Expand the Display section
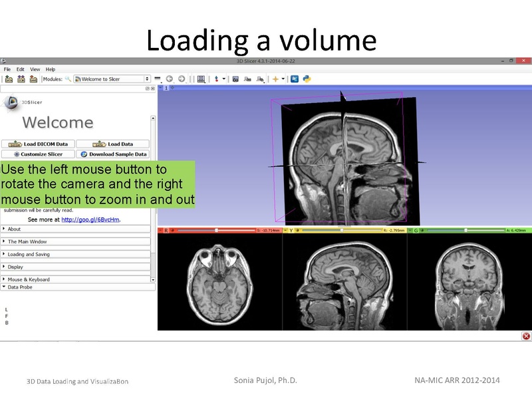 coord(75,267)
